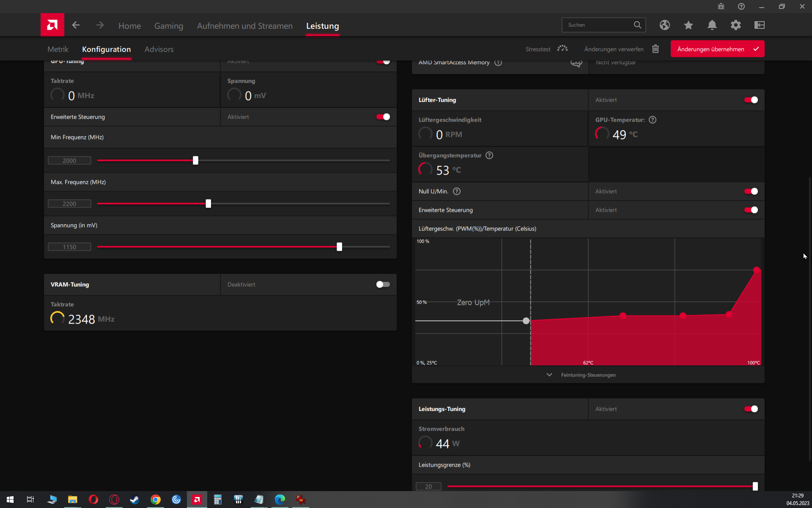Click the bug report icon

coord(721,6)
